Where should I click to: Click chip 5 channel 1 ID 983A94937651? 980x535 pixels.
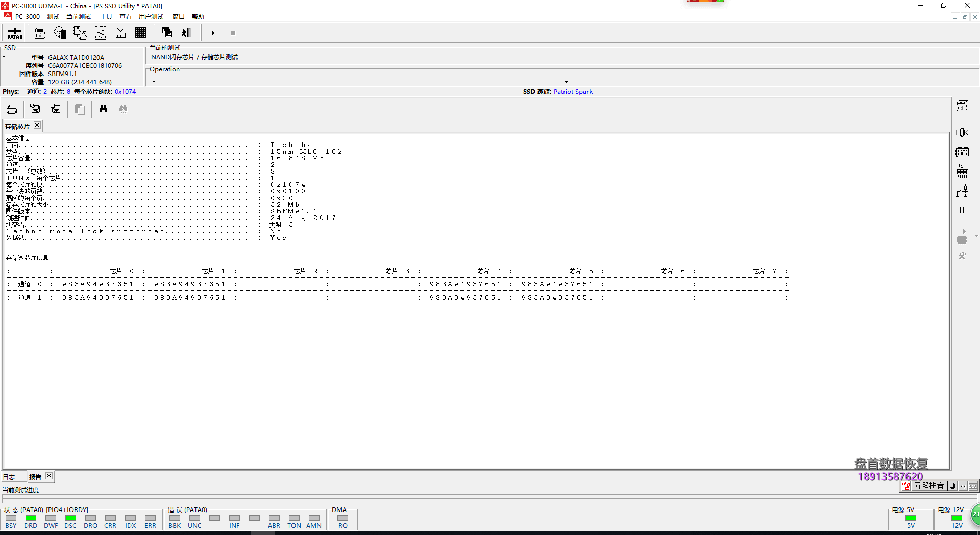pos(557,298)
